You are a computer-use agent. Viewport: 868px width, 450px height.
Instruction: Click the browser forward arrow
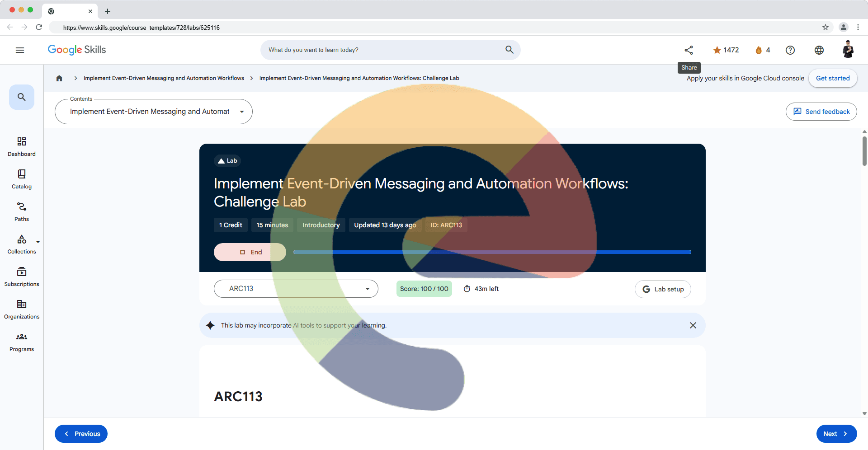tap(24, 27)
